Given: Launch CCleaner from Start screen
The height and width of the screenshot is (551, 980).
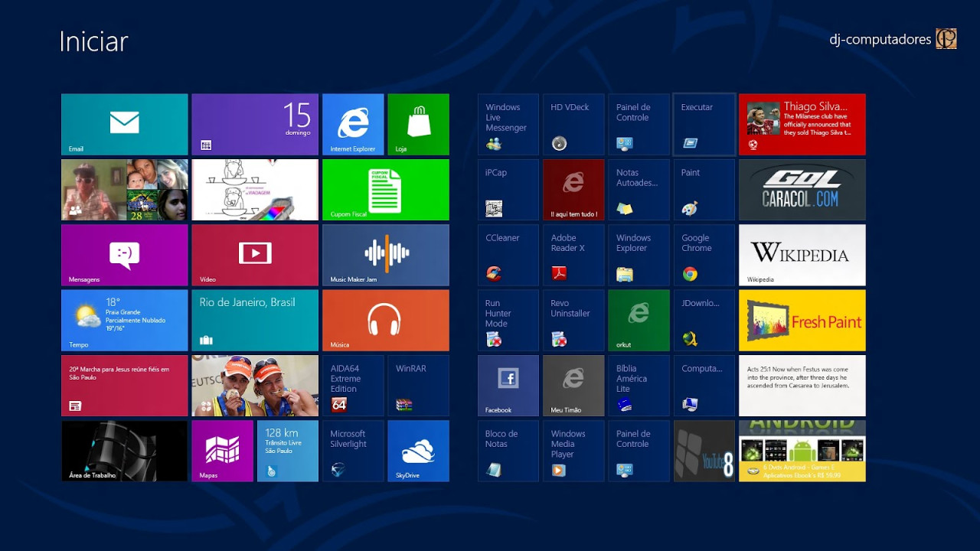Looking at the screenshot, I should [508, 255].
